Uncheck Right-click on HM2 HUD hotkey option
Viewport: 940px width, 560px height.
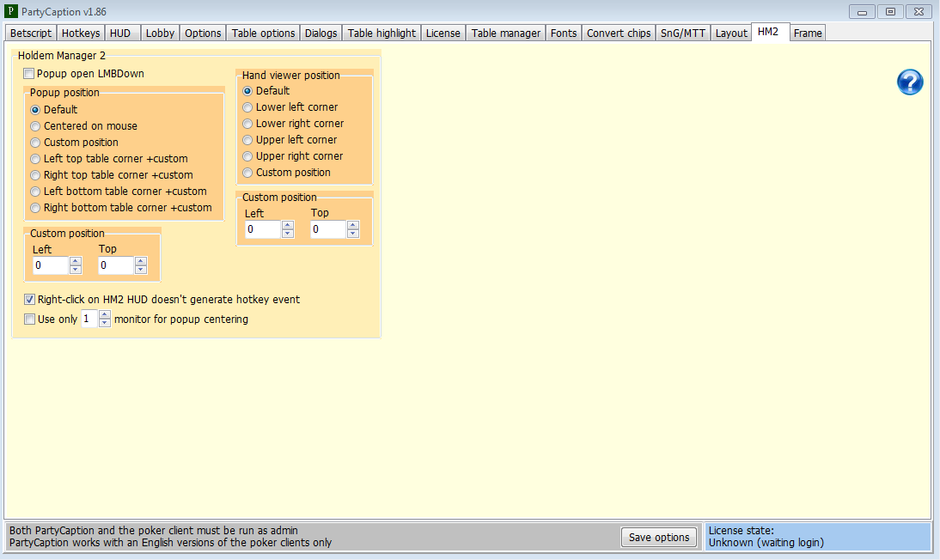pos(29,300)
